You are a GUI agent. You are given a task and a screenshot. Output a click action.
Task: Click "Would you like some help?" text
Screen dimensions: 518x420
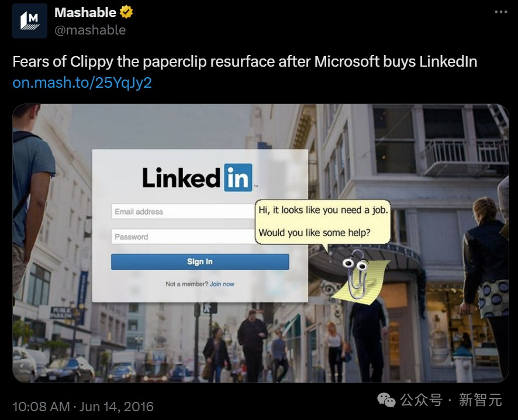pyautogui.click(x=315, y=232)
